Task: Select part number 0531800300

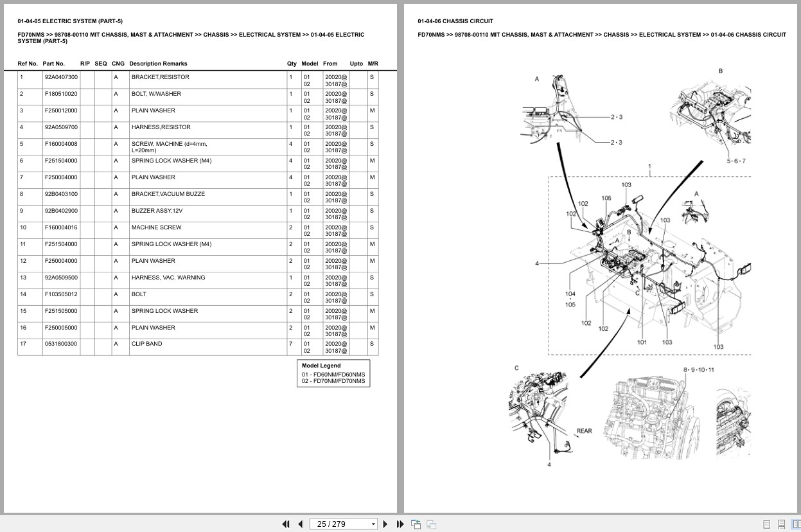Action: tap(60, 344)
